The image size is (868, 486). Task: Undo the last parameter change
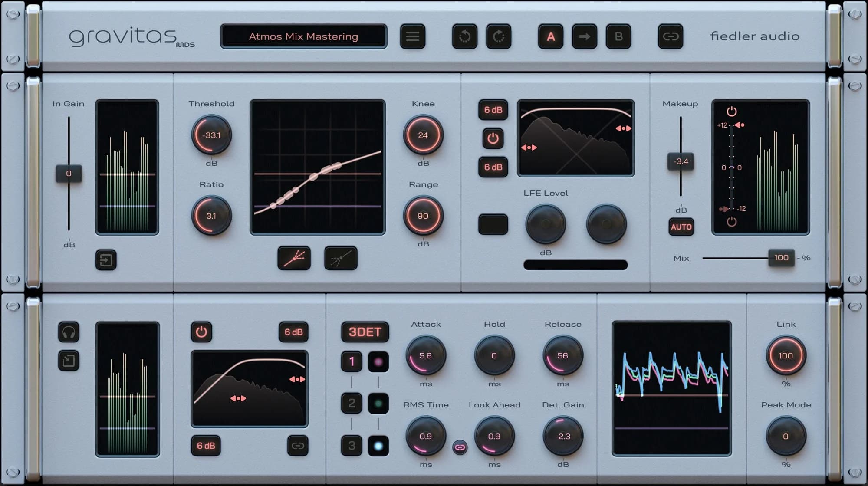(x=464, y=36)
